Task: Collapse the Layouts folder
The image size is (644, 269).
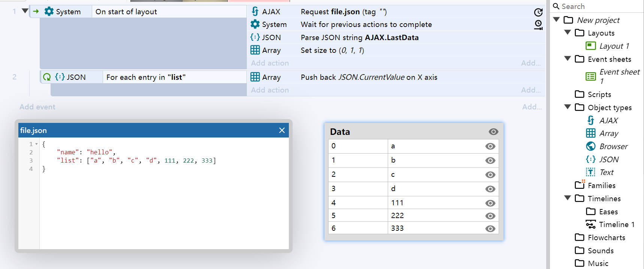Action: click(568, 32)
